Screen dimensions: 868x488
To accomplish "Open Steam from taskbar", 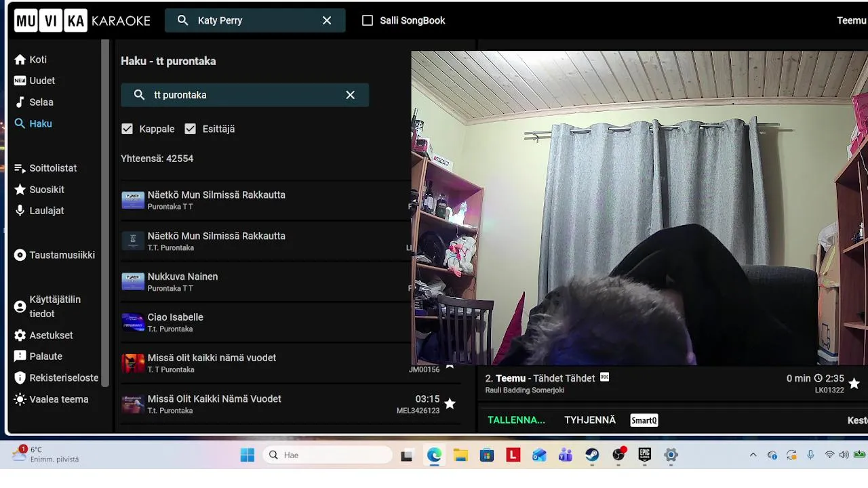I will pos(592,455).
